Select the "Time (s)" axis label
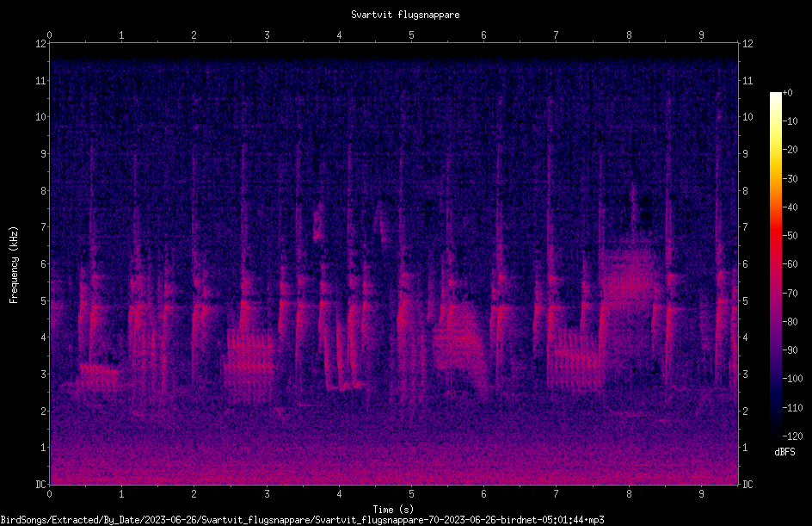812x526 pixels. pos(393,510)
